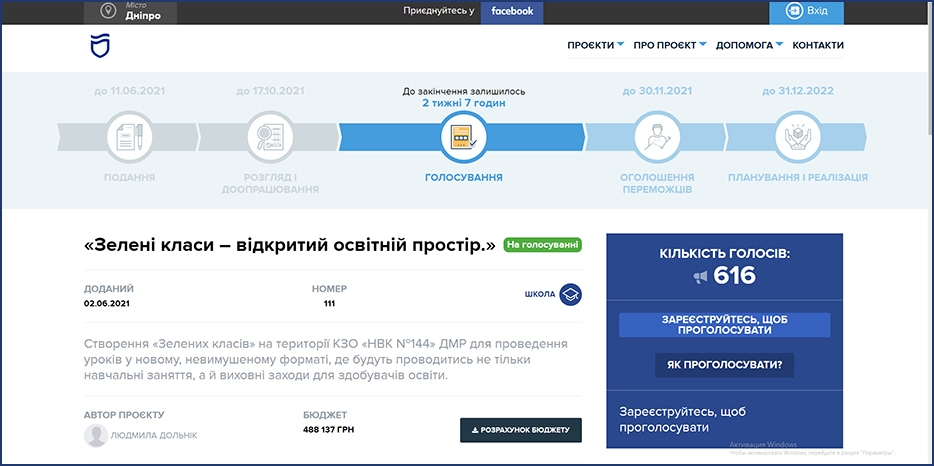
Task: Open the facebook link
Action: pyautogui.click(x=512, y=11)
